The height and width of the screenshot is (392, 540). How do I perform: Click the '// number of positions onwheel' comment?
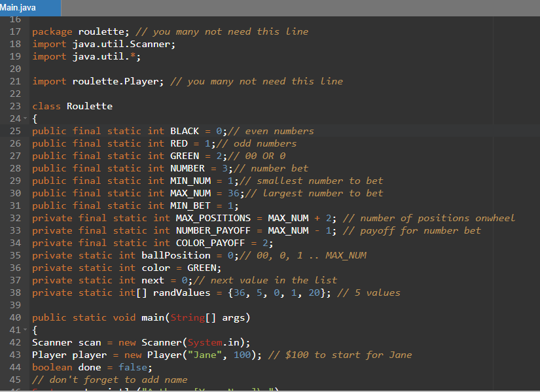[429, 218]
